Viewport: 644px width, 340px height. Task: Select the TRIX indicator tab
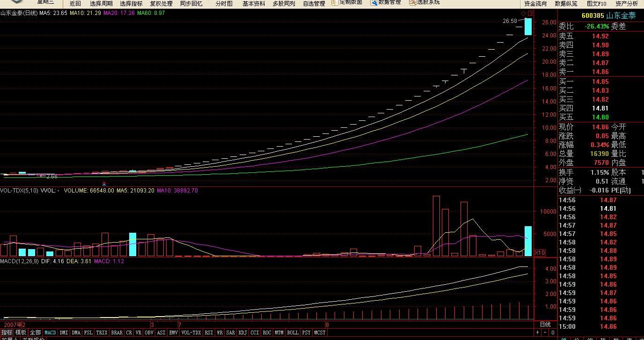point(102,333)
